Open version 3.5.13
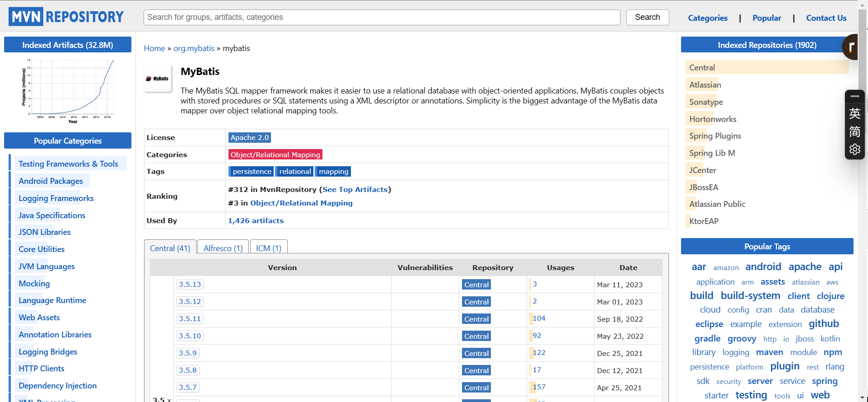This screenshot has width=868, height=402. tap(190, 285)
